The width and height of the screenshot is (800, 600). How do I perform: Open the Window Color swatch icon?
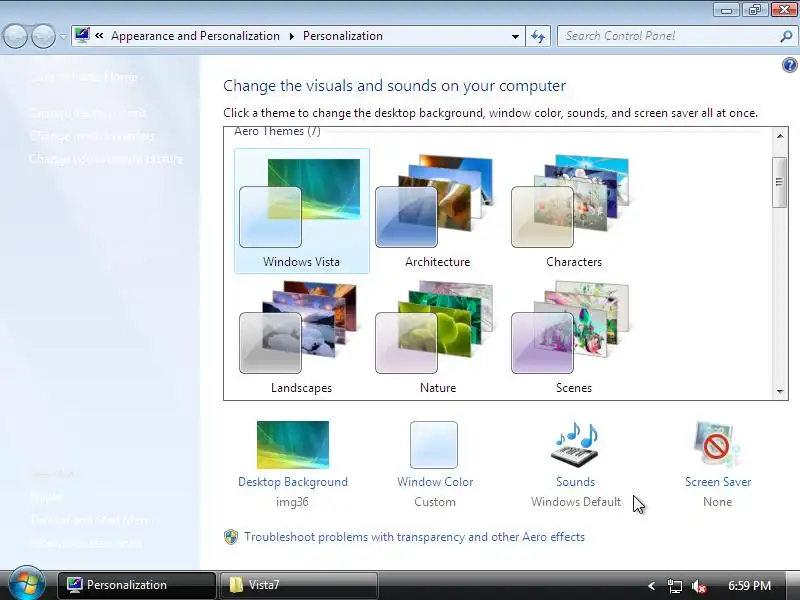(x=434, y=445)
